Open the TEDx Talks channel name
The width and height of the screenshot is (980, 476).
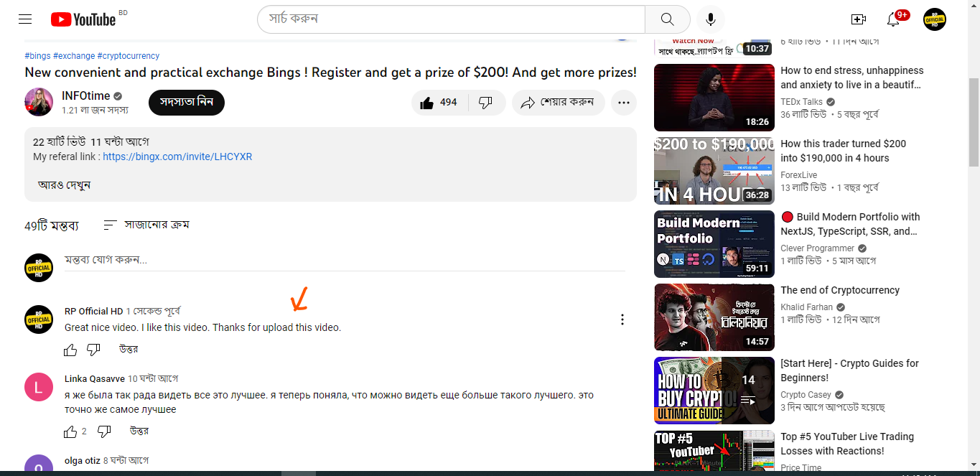point(802,102)
